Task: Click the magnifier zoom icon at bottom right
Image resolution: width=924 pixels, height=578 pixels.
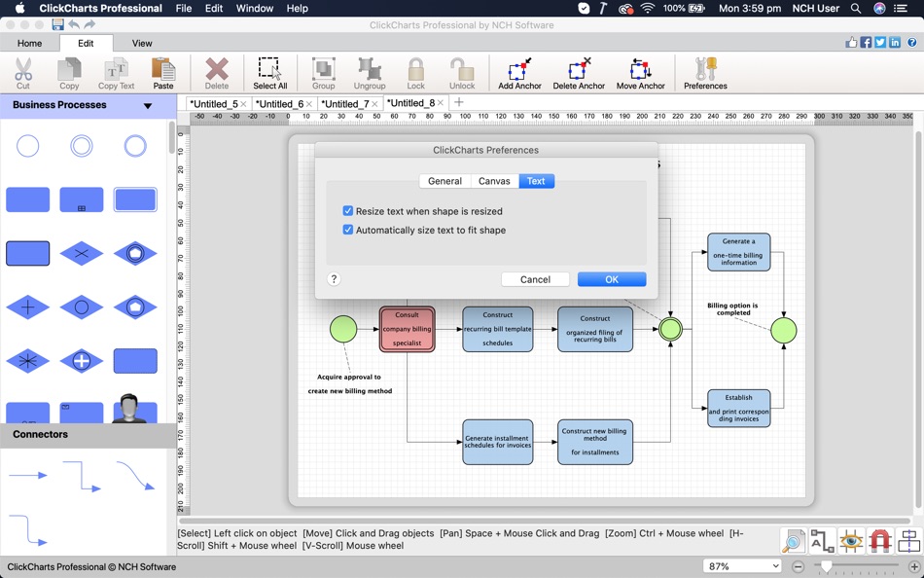Action: pos(793,541)
